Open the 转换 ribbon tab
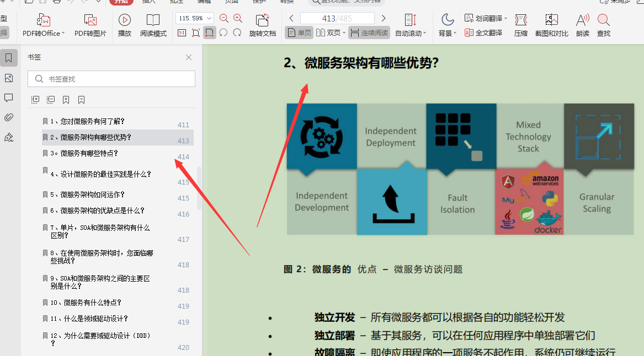The image size is (644, 356). (286, 2)
